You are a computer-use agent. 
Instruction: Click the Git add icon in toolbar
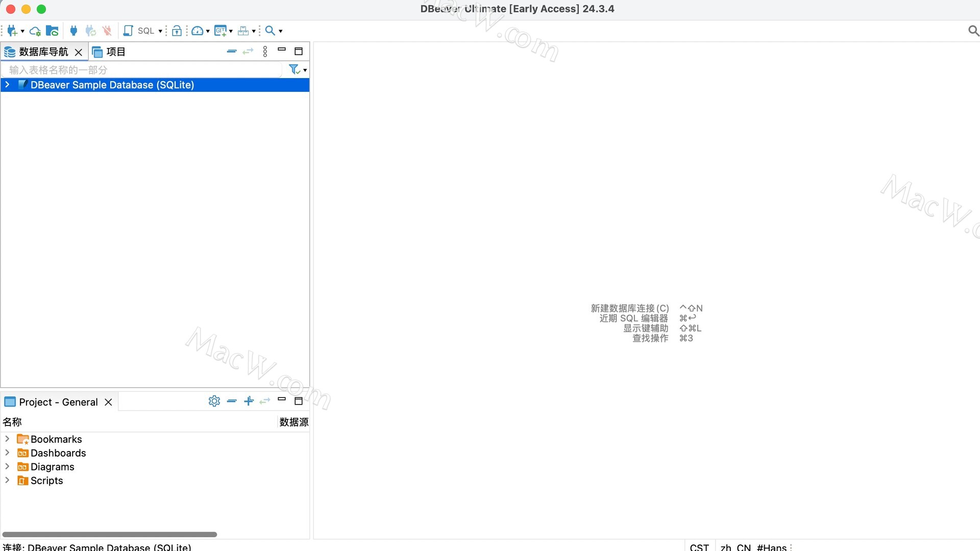coord(220,31)
